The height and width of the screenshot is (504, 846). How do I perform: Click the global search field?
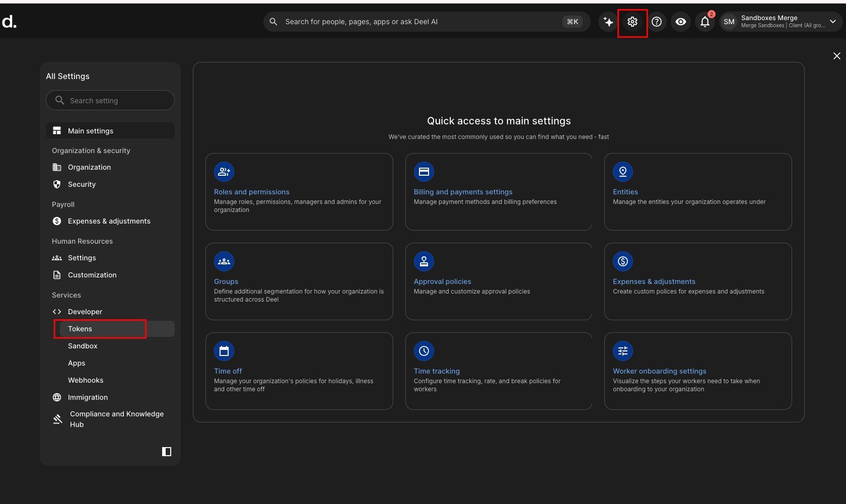point(427,22)
